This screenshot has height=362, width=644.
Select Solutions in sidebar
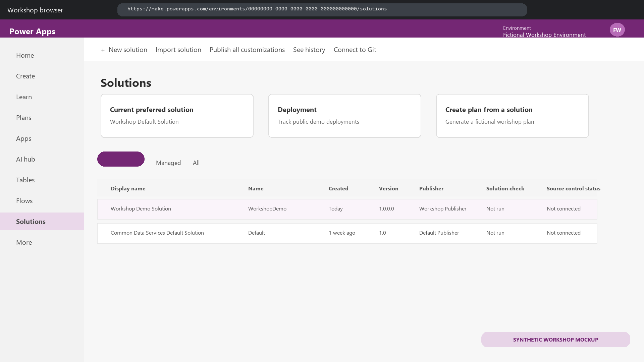[42, 222]
